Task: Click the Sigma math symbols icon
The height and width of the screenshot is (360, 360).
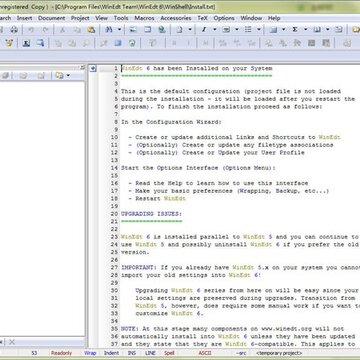Action: [x=295, y=30]
